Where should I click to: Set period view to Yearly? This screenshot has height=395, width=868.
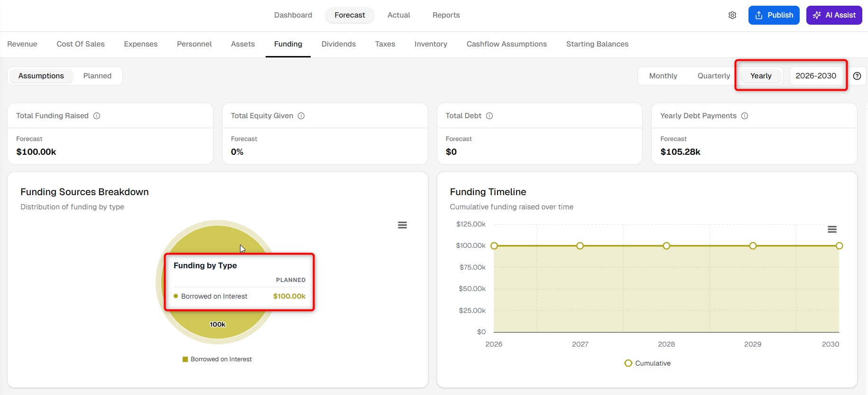(x=761, y=76)
